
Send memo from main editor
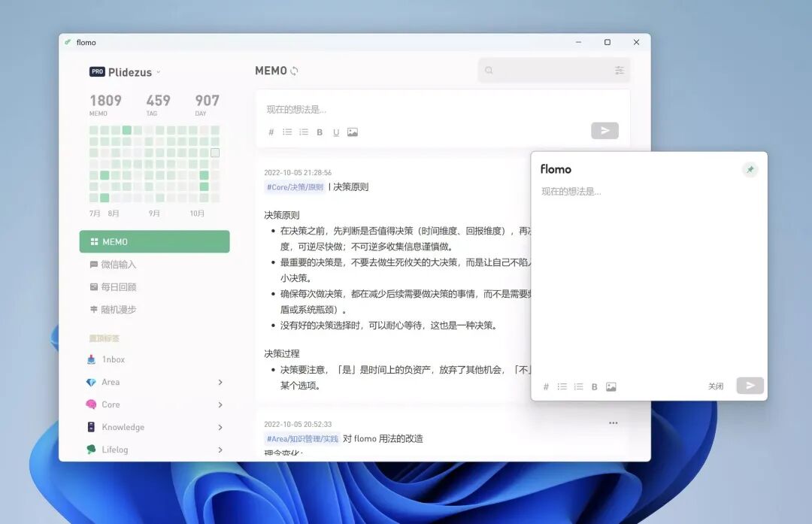pos(604,131)
